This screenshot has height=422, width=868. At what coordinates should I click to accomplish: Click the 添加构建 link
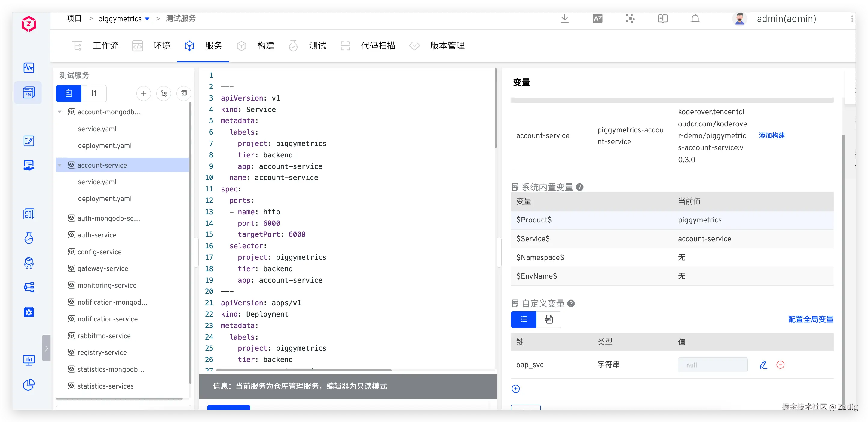coord(771,136)
